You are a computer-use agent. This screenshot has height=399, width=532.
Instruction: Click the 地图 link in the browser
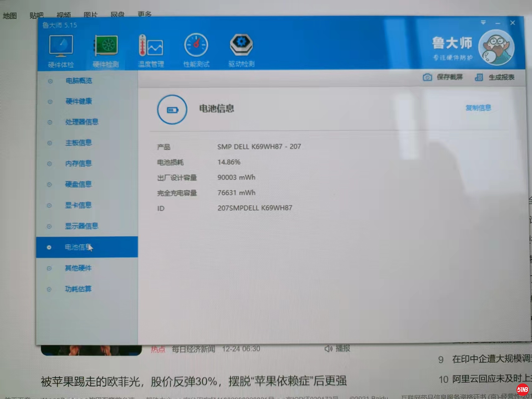10,16
